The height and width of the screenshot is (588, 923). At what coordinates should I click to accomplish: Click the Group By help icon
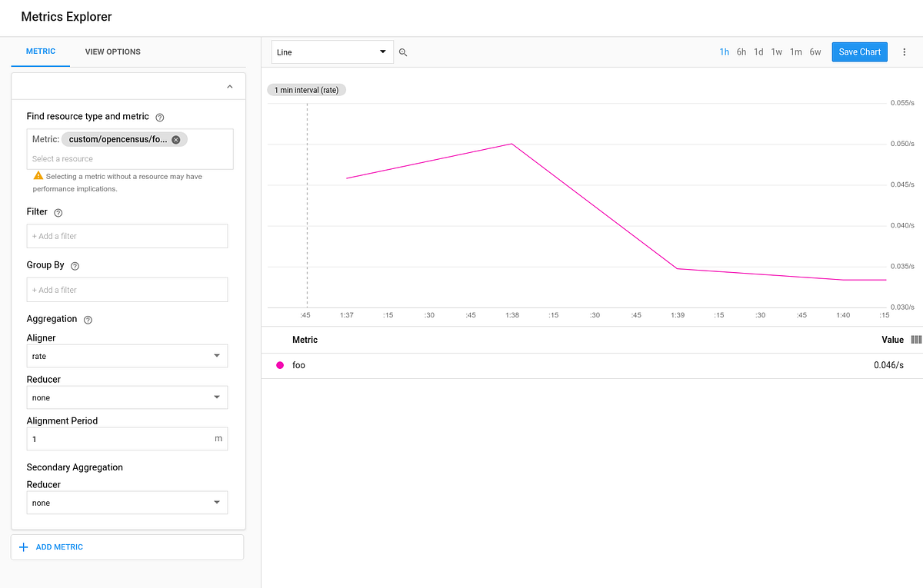click(74, 265)
